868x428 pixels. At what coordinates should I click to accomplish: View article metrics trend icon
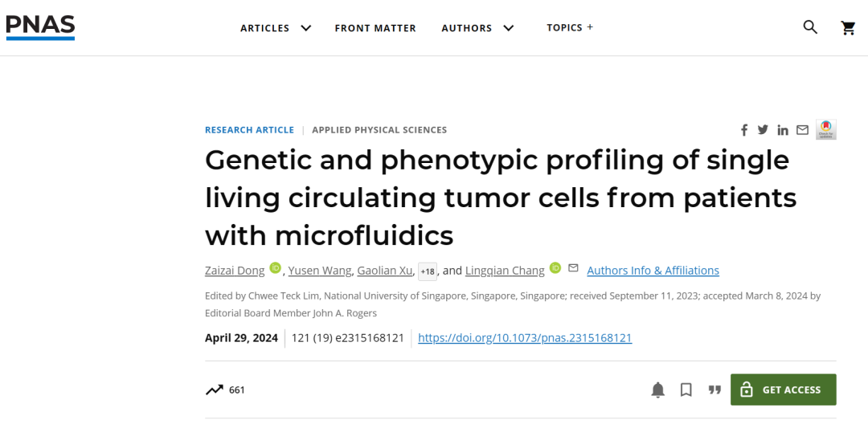click(214, 390)
